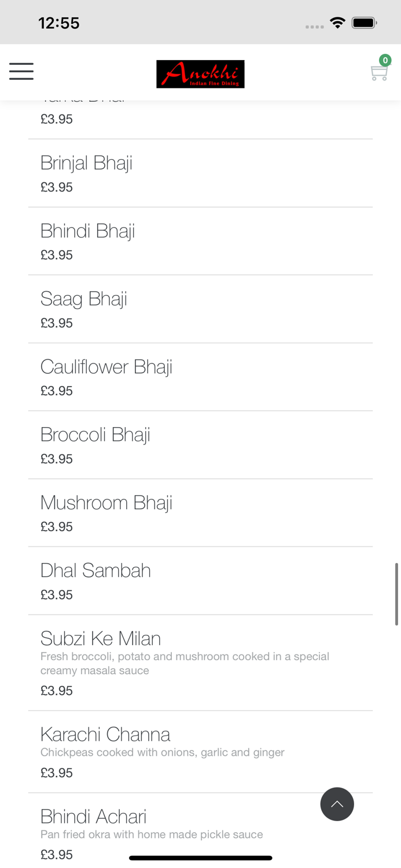Tap the cellular signal dots indicator
This screenshot has width=401, height=868.
click(x=314, y=26)
